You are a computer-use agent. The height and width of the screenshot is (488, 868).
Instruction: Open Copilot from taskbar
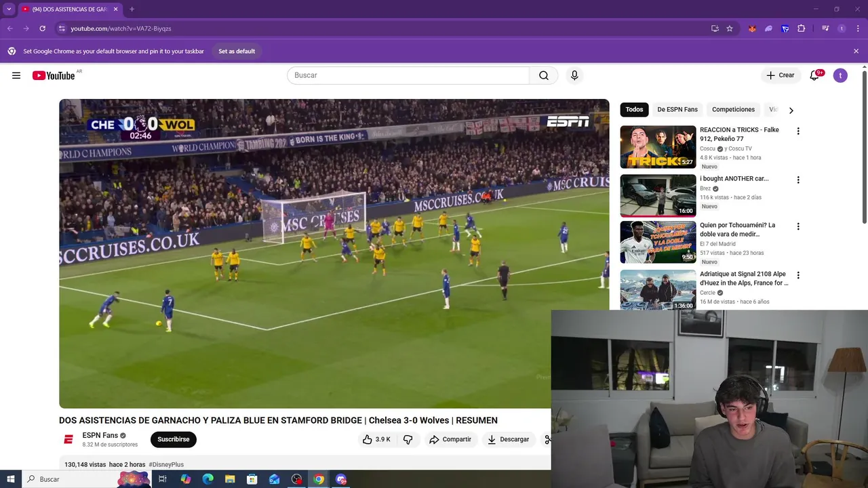(x=185, y=479)
